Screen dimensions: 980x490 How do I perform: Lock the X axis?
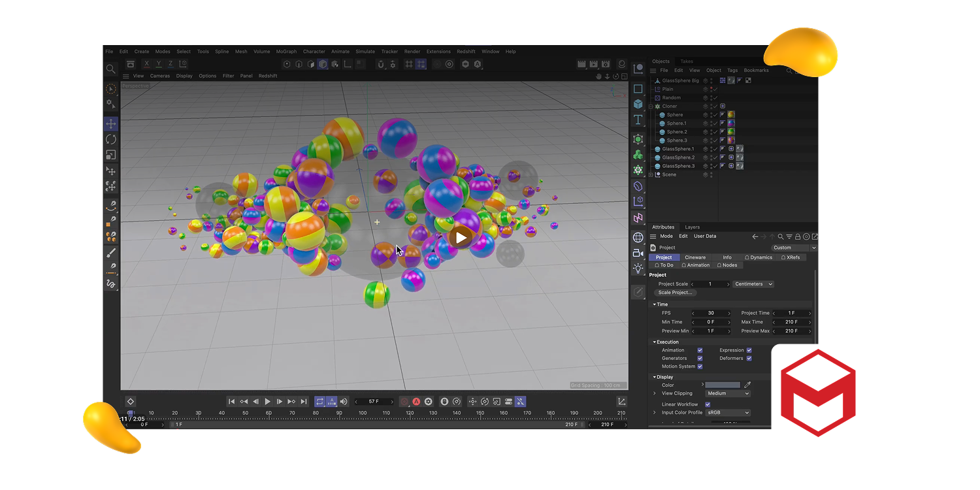(147, 64)
